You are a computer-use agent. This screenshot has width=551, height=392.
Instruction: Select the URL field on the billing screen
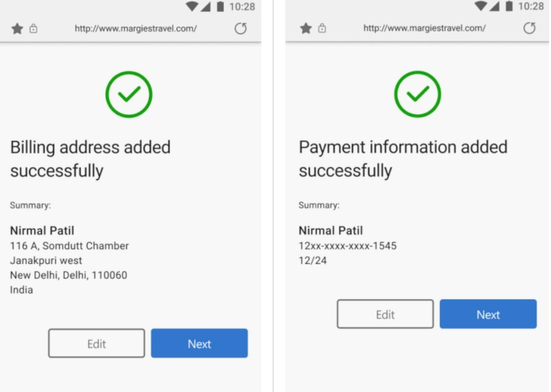click(x=135, y=29)
